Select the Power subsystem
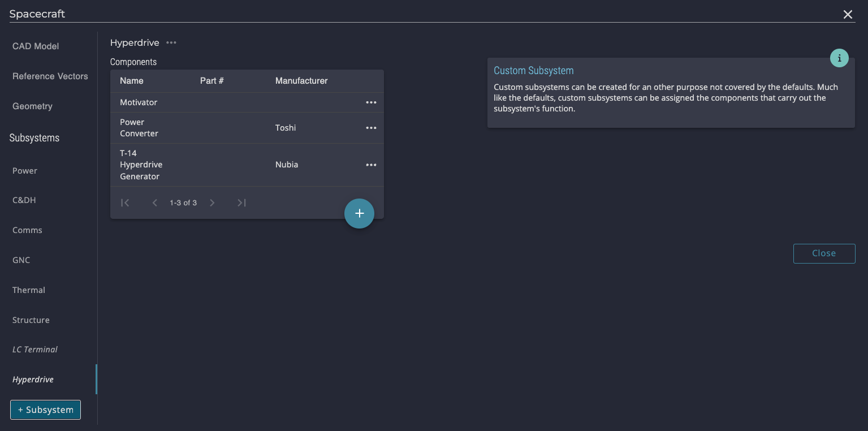This screenshot has width=868, height=431. [25, 171]
